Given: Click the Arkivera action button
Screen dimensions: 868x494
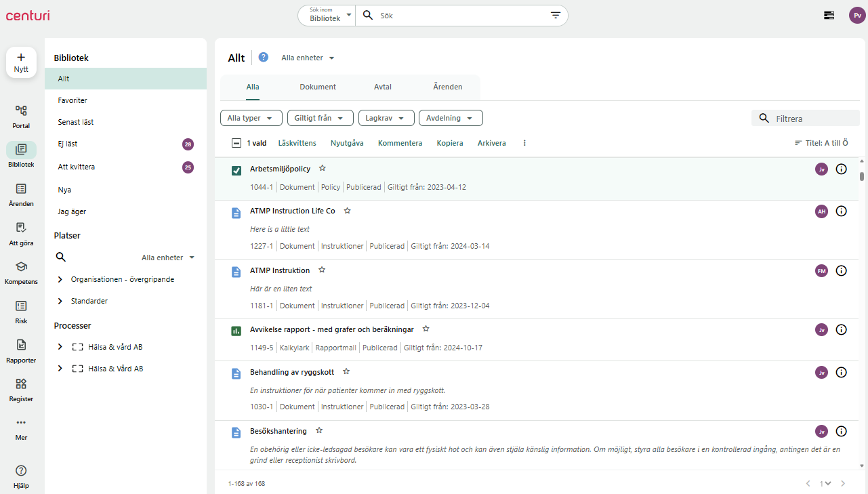Looking at the screenshot, I should 491,143.
